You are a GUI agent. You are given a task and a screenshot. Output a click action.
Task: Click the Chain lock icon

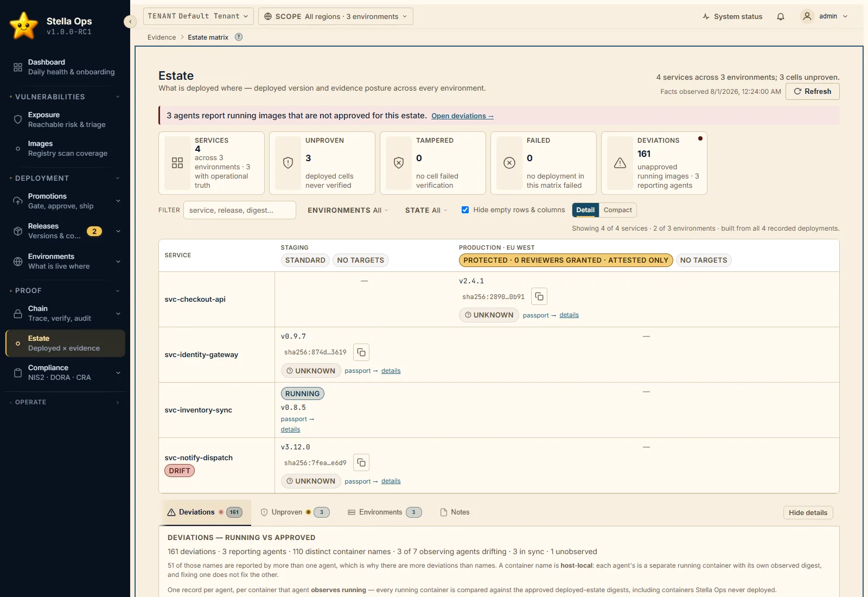18,314
